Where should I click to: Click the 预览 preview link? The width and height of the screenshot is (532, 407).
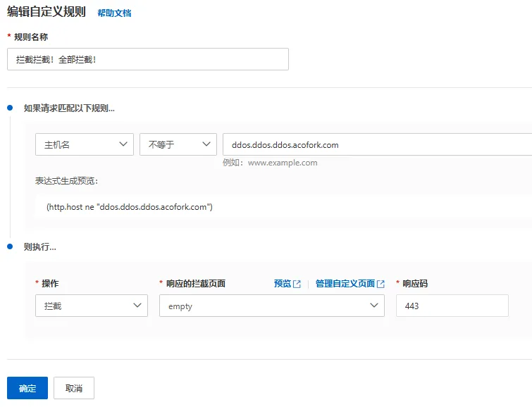[282, 284]
